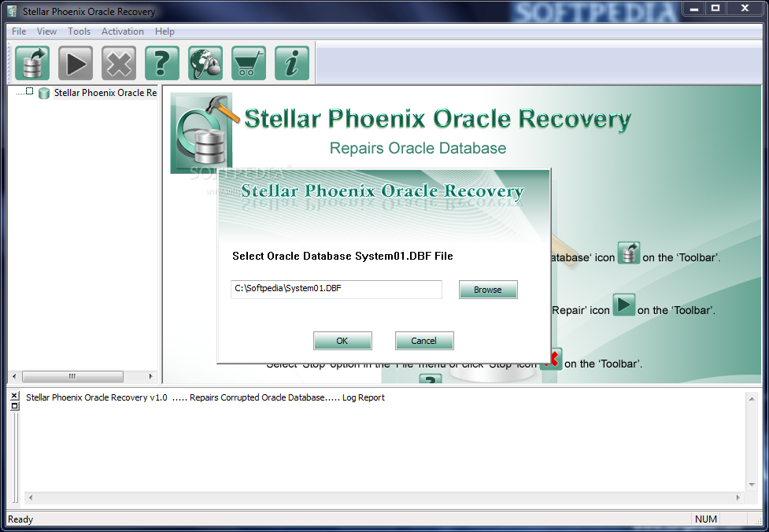769x532 pixels.
Task: Click the 'Ready' status bar text
Action: 20,519
